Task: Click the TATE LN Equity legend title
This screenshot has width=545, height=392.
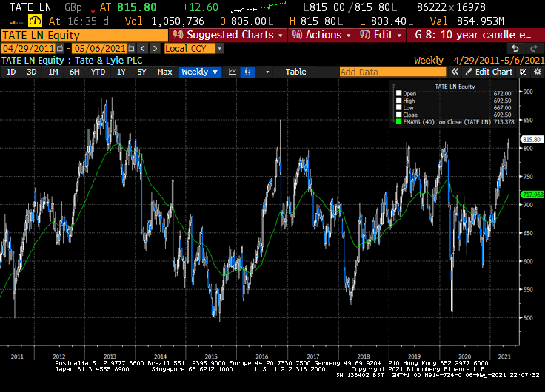Action: [455, 87]
